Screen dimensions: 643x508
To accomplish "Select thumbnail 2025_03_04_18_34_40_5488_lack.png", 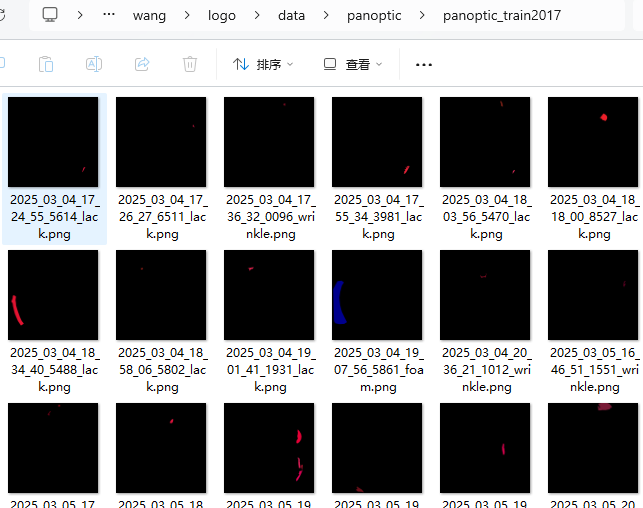I will [53, 295].
